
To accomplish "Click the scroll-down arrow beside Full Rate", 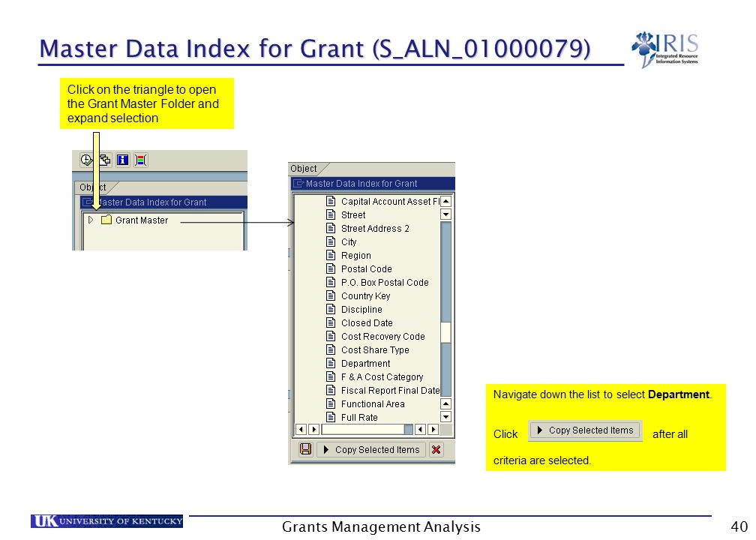I will tap(446, 416).
